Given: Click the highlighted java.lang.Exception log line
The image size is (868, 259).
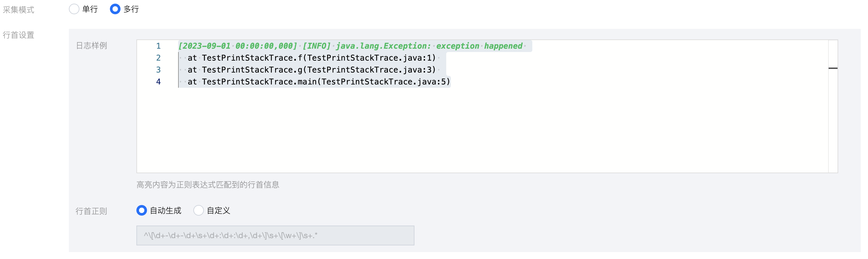Looking at the screenshot, I should [351, 46].
